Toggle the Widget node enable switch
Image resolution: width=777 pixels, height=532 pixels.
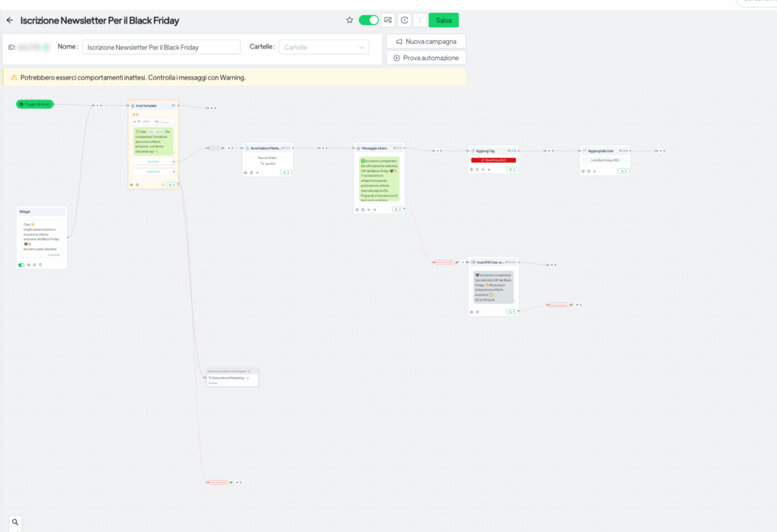[21, 265]
